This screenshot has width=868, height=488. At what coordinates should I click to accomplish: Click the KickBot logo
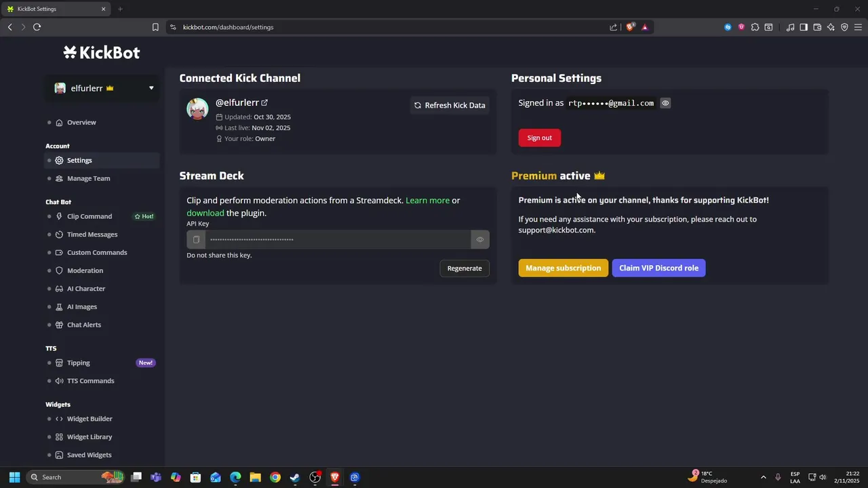tap(102, 52)
